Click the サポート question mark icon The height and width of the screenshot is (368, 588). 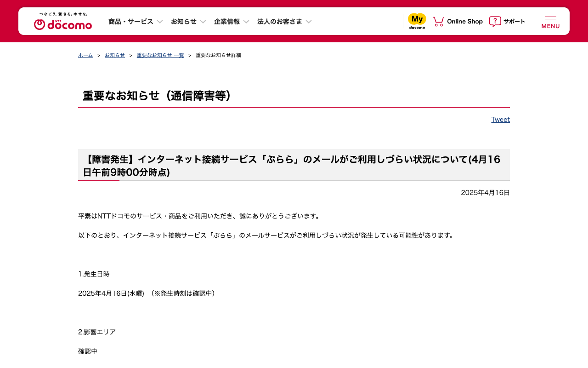click(495, 21)
